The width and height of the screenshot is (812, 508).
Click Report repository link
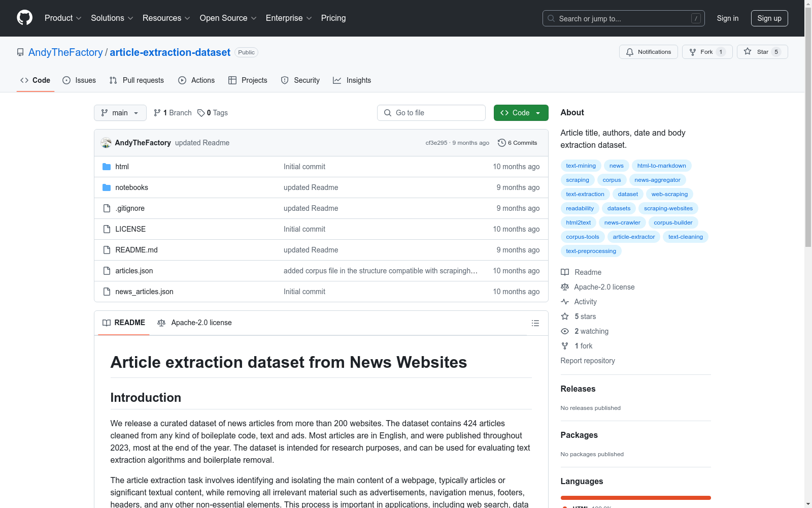(588, 361)
